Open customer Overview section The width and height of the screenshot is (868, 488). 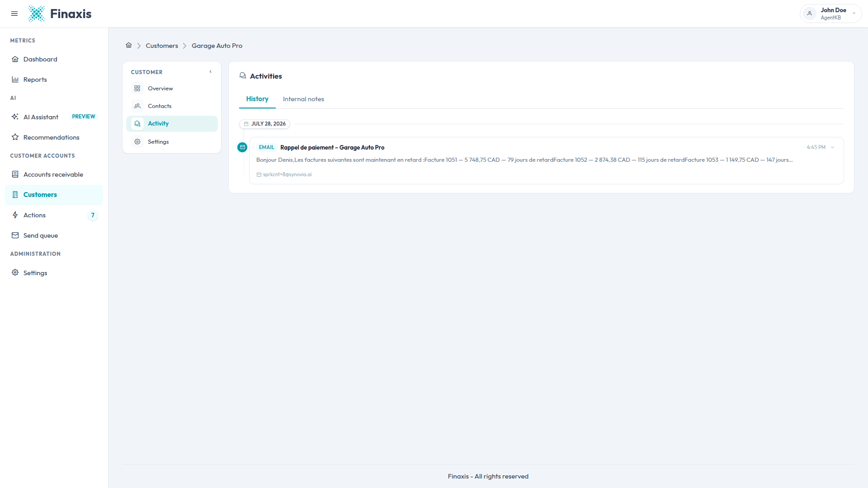click(172, 89)
